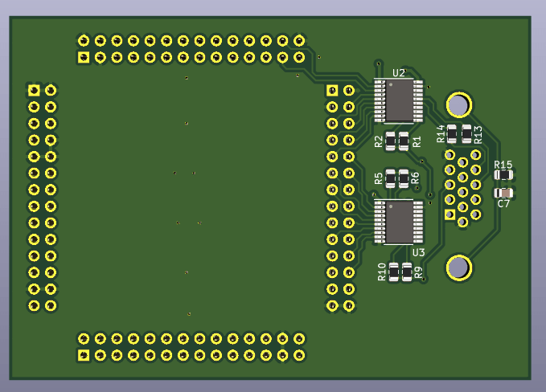Click square pin 1 pad of header beside U2
Image resolution: width=546 pixels, height=392 pixels.
332,91
